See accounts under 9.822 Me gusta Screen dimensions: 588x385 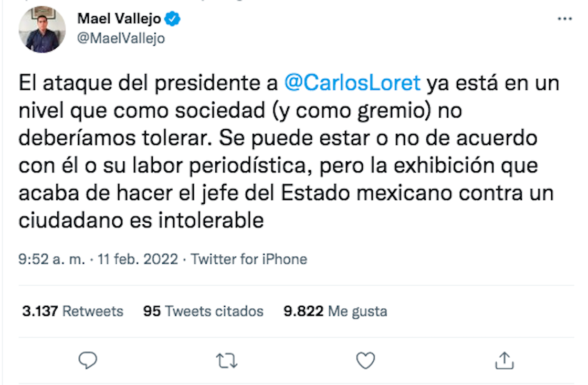coord(335,311)
